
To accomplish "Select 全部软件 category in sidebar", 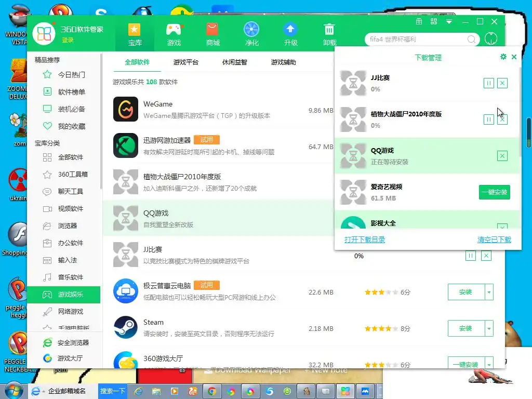I will pyautogui.click(x=64, y=157).
